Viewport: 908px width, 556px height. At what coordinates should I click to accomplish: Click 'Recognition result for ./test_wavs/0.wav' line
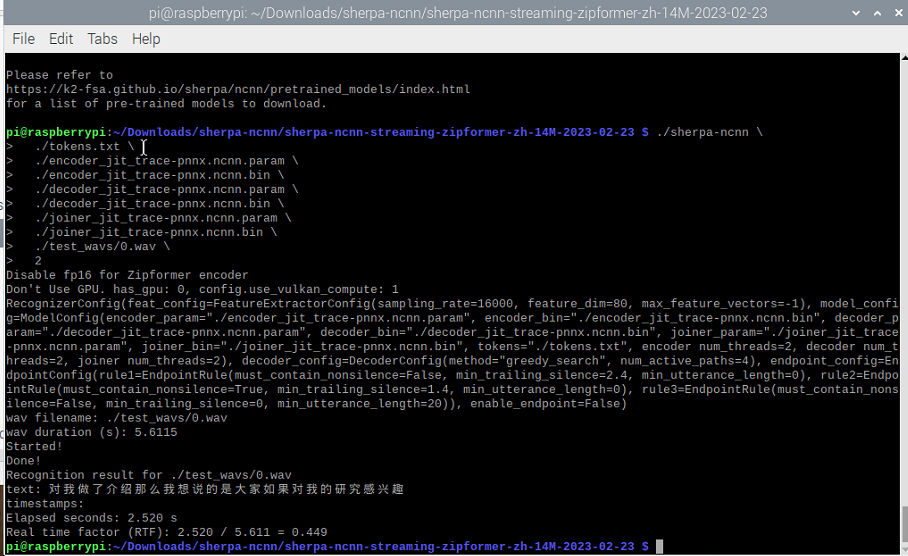click(149, 475)
